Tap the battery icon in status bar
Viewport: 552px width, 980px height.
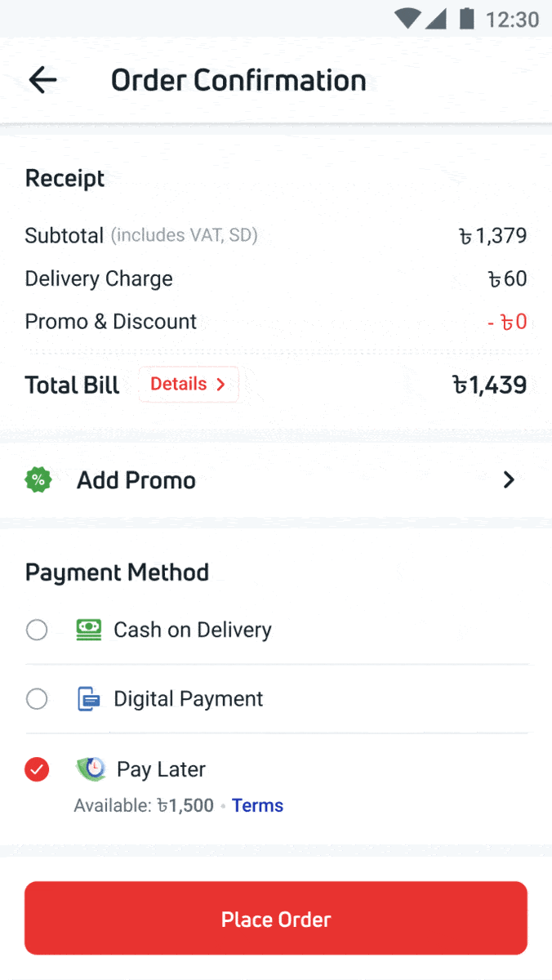tap(467, 19)
